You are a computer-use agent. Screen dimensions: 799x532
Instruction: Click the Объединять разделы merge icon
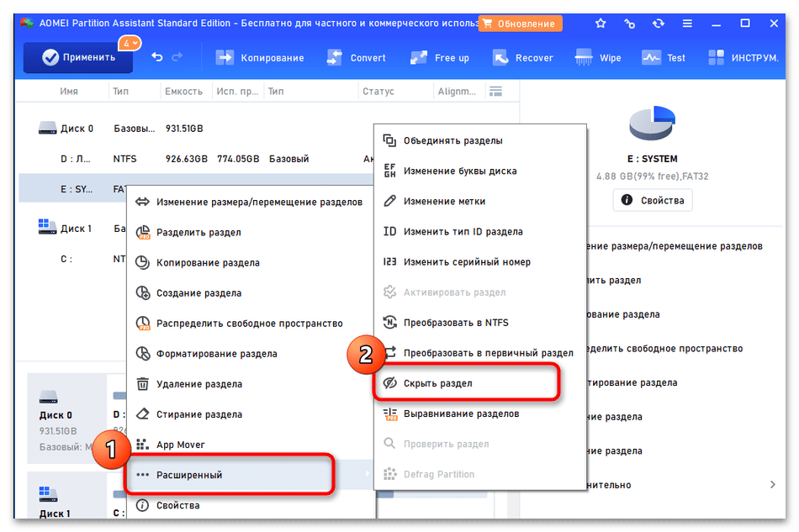pos(389,140)
